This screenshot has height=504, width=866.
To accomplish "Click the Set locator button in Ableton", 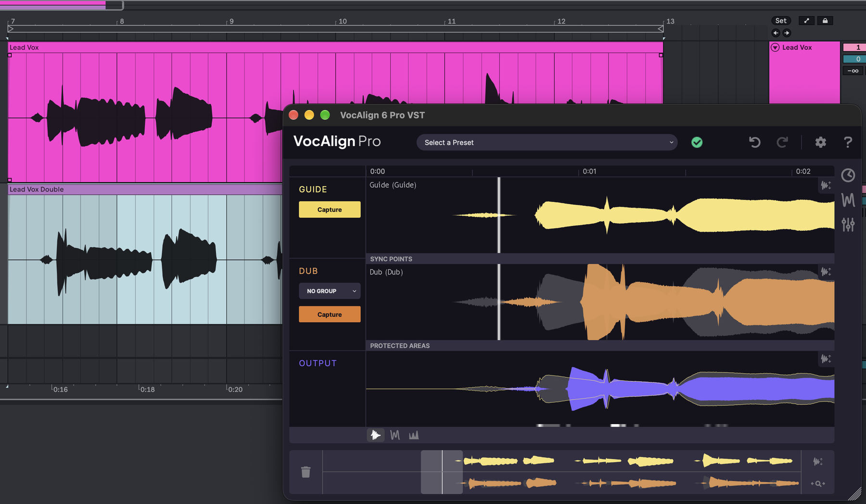I will pos(781,21).
